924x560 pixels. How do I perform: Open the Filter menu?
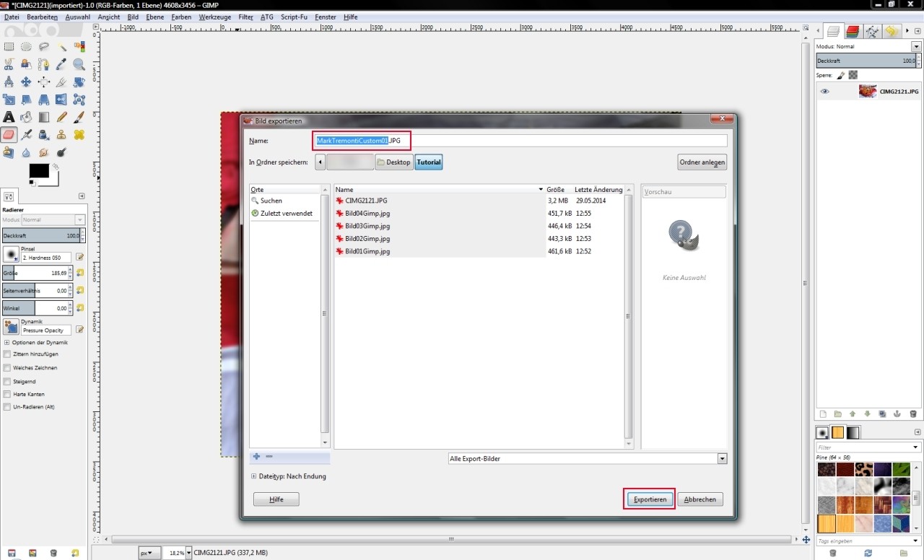tap(245, 17)
